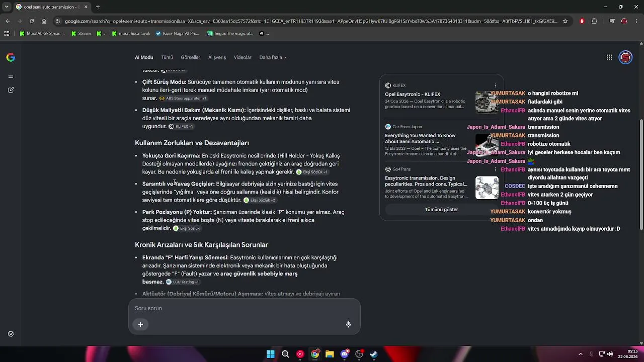
Task: Click the address bar URL
Action: click(311, 21)
